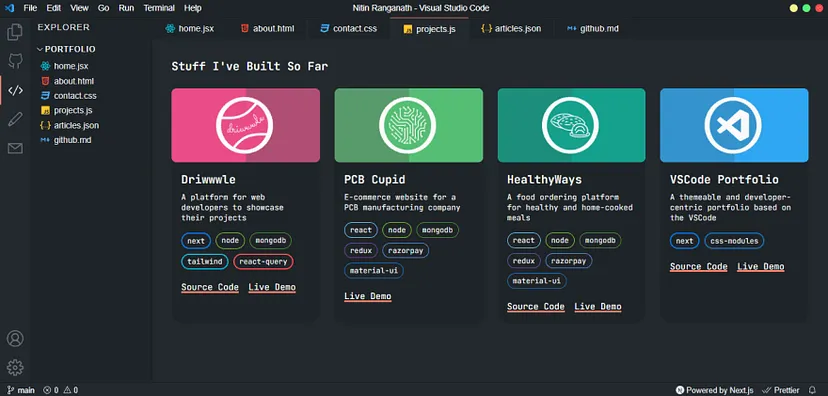Click the react-query tag on Driwwwle
Image resolution: width=828 pixels, height=396 pixels.
tap(264, 261)
